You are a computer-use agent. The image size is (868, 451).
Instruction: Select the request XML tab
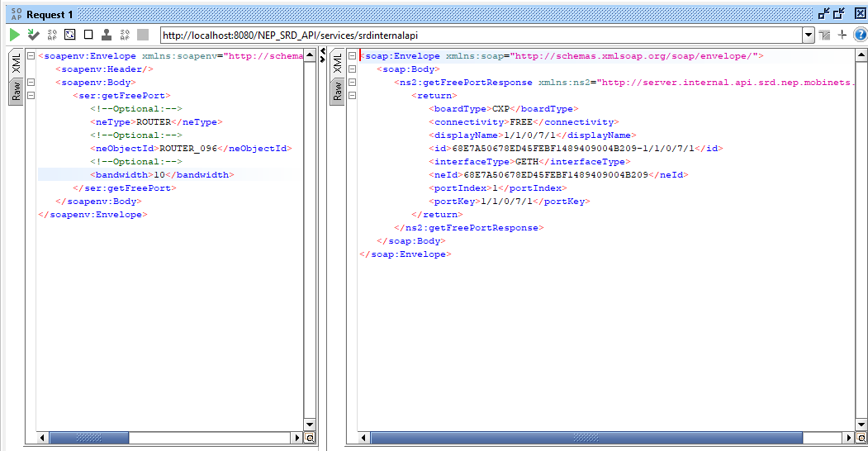click(x=16, y=65)
